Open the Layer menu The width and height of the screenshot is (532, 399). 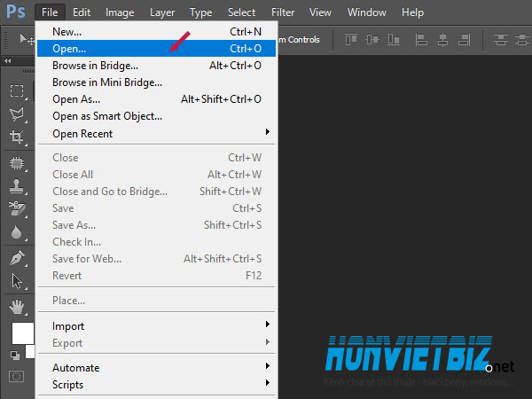click(162, 12)
